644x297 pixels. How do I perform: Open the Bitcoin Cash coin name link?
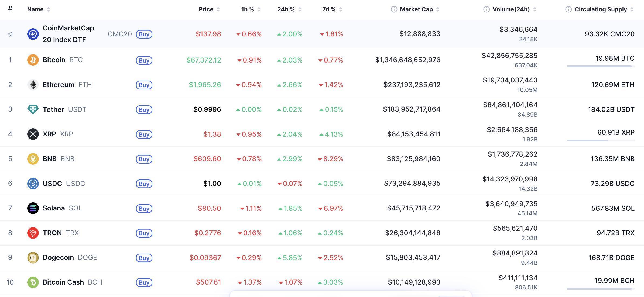point(63,282)
